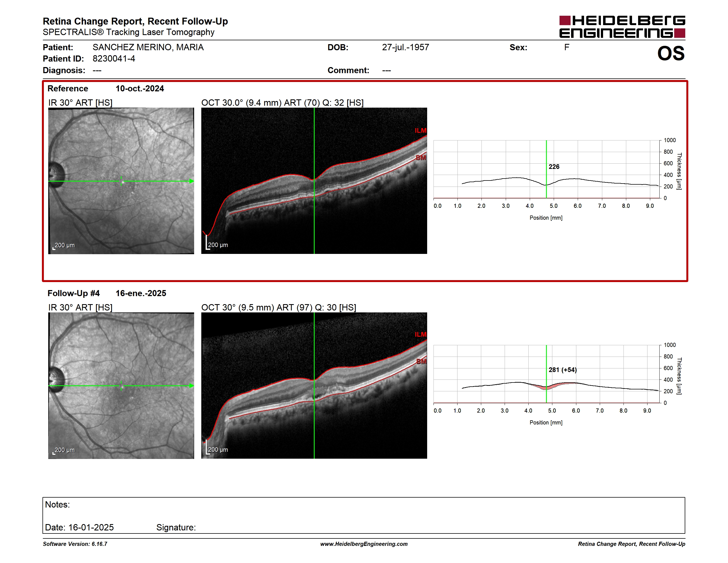The height and width of the screenshot is (563, 728).
Task: Click the Position [mm] axis label in the Reference graph
Action: tap(546, 218)
